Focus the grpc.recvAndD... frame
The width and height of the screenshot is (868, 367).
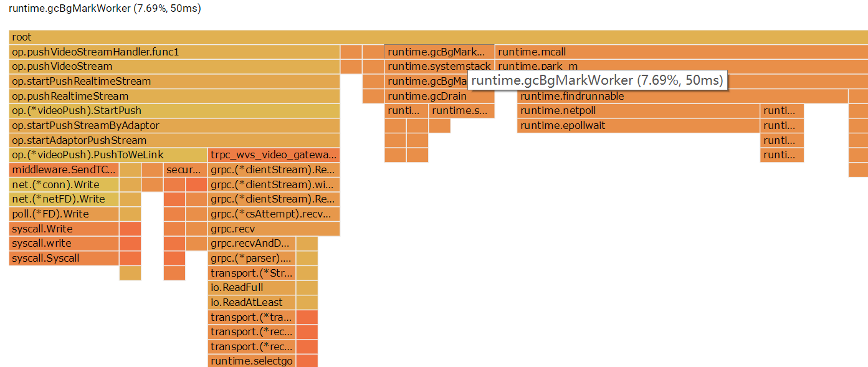(252, 244)
